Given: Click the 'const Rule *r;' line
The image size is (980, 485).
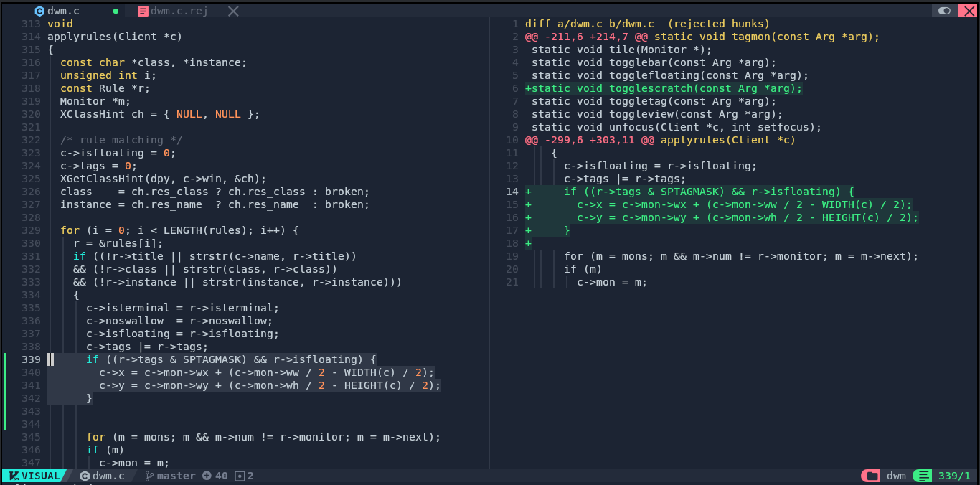Looking at the screenshot, I should (105, 88).
